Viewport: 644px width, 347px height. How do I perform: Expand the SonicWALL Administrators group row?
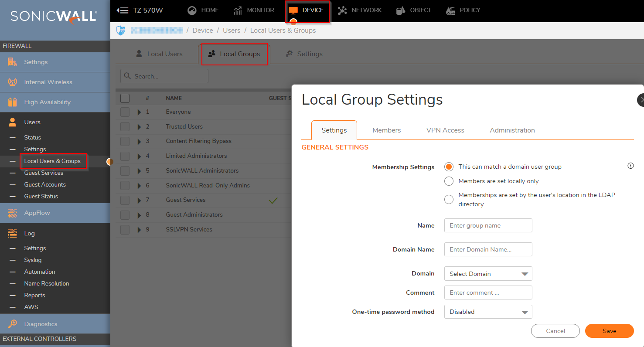(x=139, y=171)
